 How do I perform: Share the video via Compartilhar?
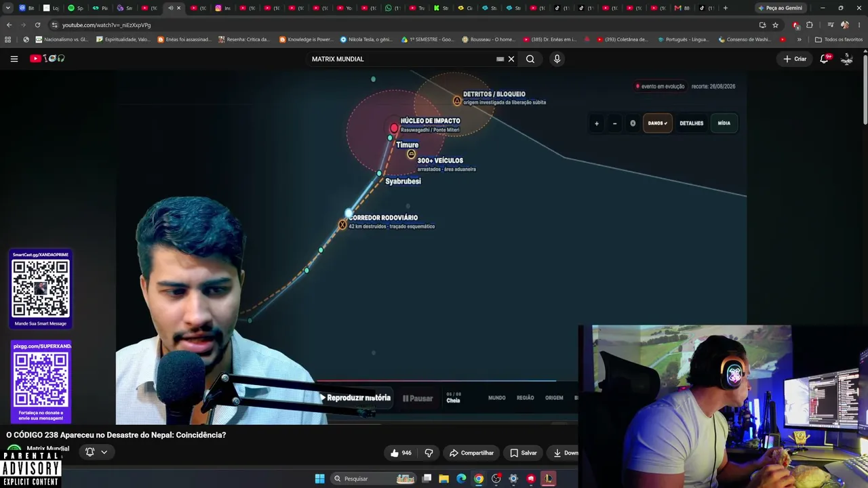(x=471, y=453)
